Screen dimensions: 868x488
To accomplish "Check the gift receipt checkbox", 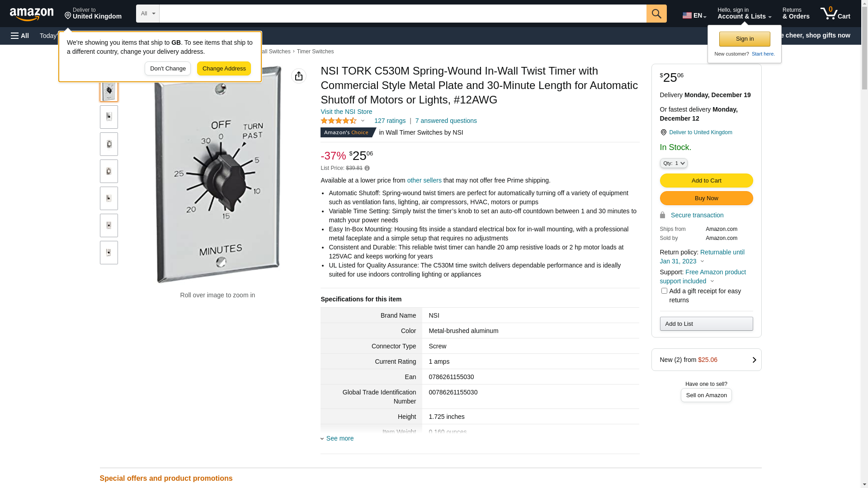I will [664, 291].
